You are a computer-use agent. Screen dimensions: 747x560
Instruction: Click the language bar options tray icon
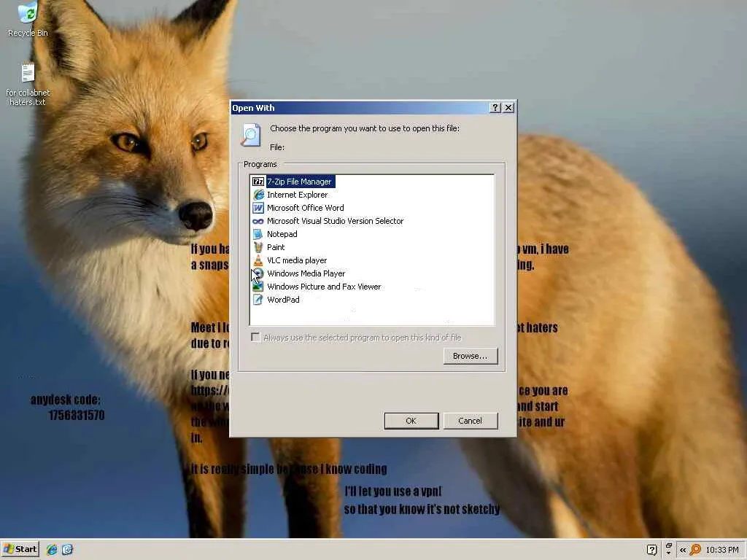(x=668, y=549)
